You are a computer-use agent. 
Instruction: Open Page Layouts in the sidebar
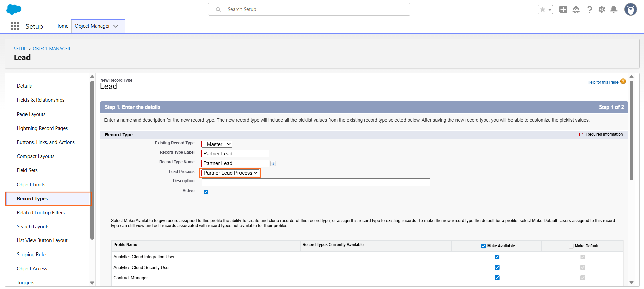[31, 114]
